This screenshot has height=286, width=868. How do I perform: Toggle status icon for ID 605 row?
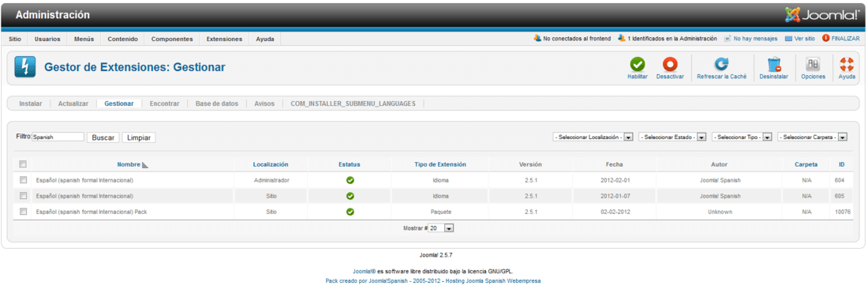(x=350, y=196)
